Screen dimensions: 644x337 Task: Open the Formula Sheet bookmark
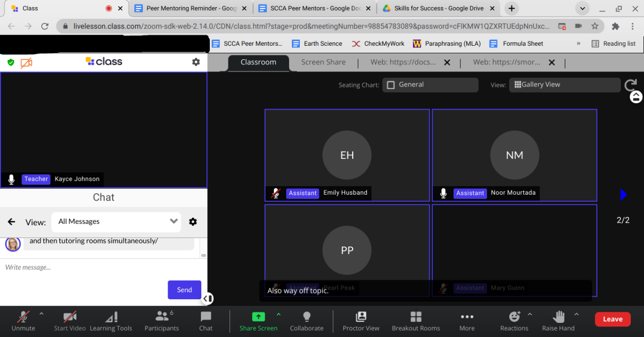click(x=516, y=44)
